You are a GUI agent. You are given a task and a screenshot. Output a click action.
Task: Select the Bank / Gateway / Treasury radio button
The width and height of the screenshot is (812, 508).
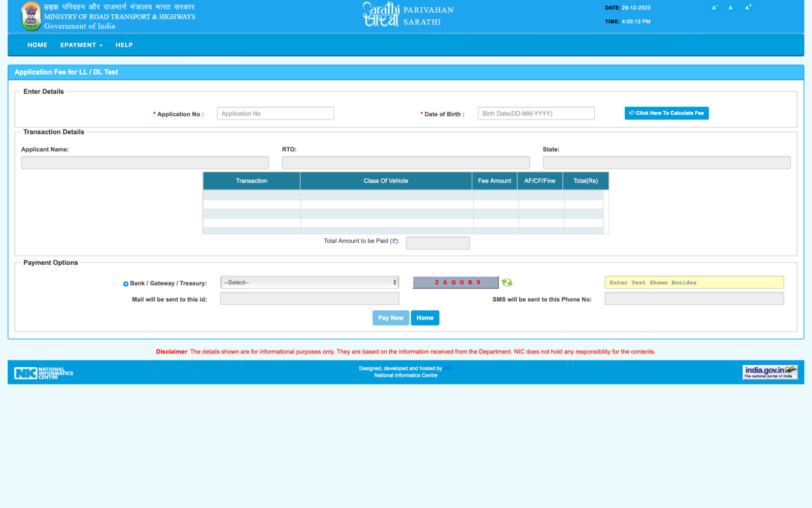(126, 284)
